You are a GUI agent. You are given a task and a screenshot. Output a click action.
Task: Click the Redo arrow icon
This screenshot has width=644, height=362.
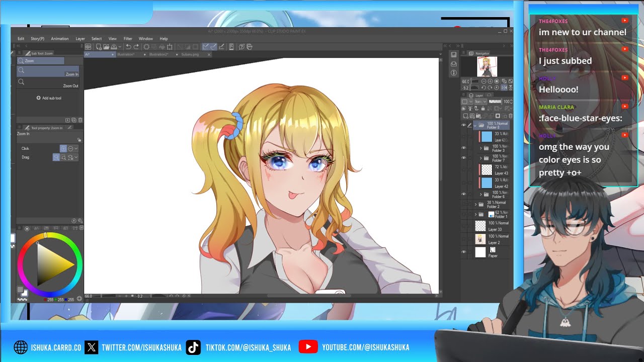(x=136, y=47)
